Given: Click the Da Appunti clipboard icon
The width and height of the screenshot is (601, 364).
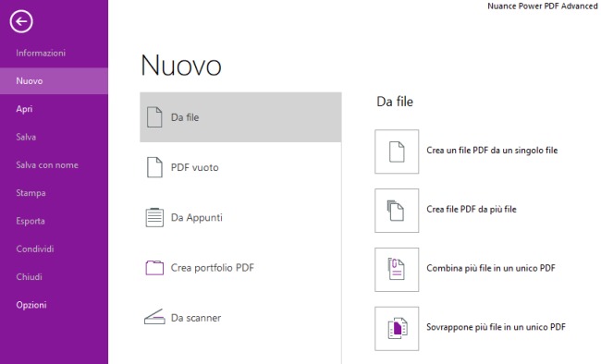Looking at the screenshot, I should [x=154, y=217].
